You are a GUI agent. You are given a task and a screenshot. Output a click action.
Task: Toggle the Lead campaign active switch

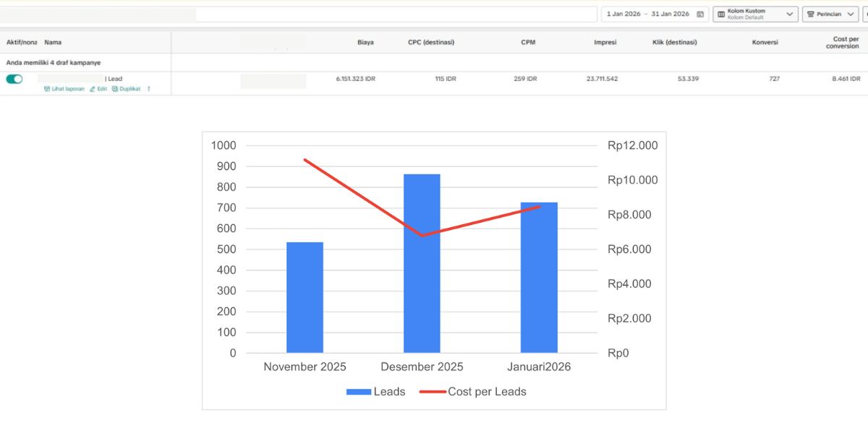(x=14, y=79)
